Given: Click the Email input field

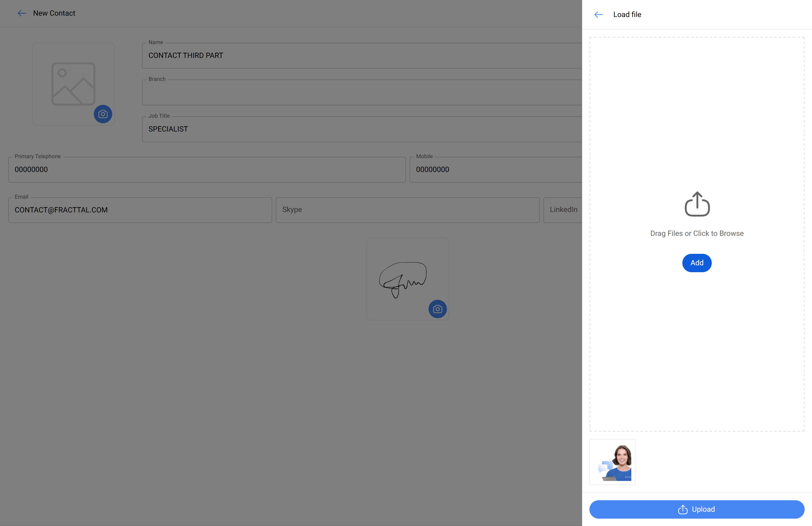Looking at the screenshot, I should point(140,210).
